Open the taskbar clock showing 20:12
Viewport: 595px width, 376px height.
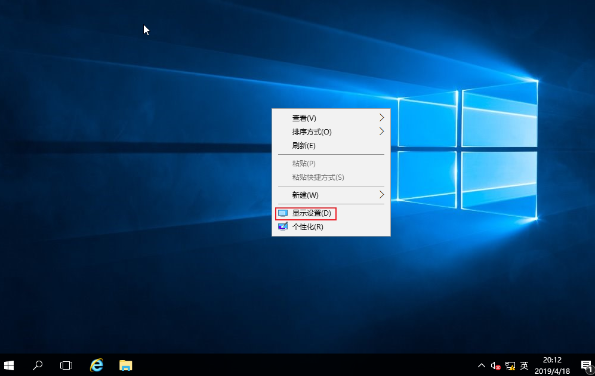pyautogui.click(x=552, y=365)
